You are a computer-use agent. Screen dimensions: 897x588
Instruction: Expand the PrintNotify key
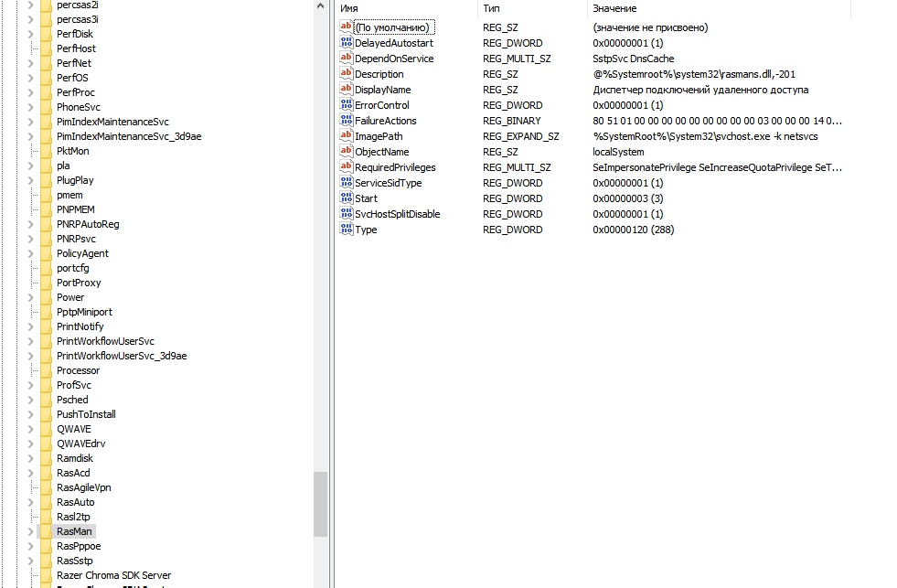(31, 326)
